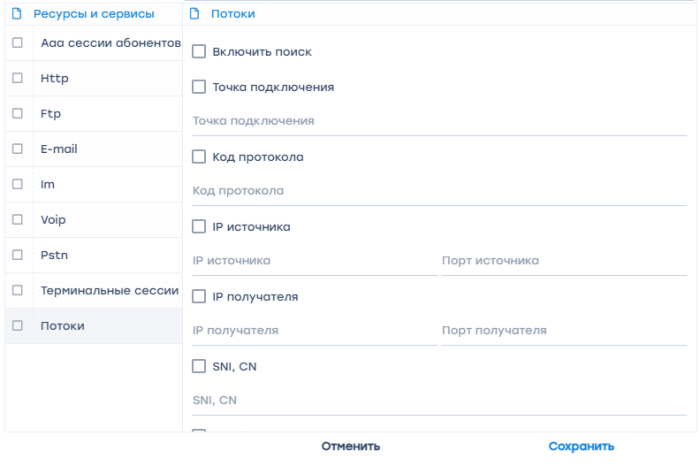The height and width of the screenshot is (466, 700).
Task: Tick the checkbox next to Терминальные сессии
Action: pyautogui.click(x=17, y=290)
